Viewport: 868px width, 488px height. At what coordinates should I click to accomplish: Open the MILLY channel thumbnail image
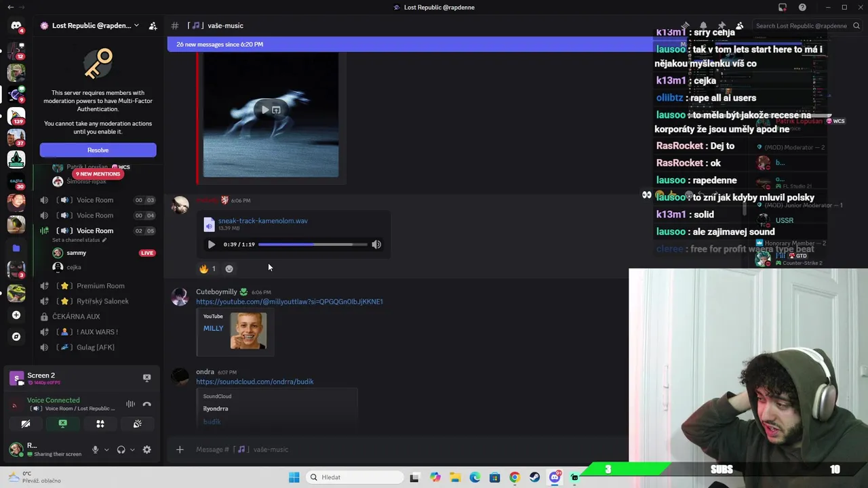tap(248, 331)
